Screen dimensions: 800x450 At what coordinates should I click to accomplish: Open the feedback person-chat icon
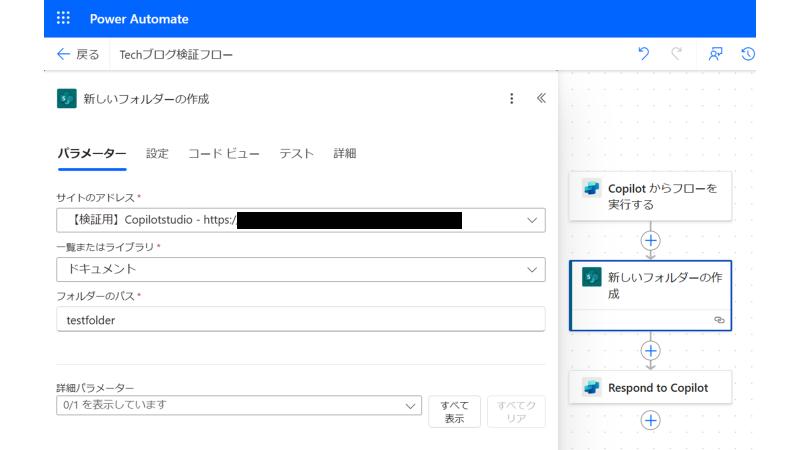pos(715,54)
